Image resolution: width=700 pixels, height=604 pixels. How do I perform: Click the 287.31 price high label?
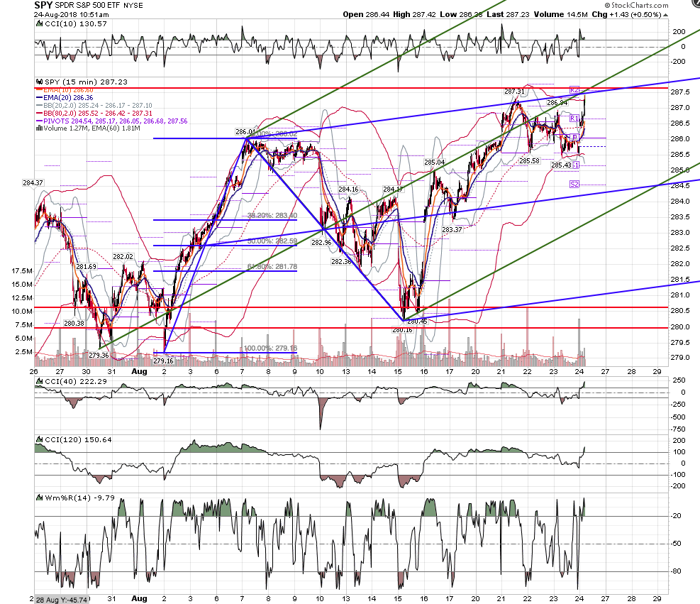click(x=514, y=92)
